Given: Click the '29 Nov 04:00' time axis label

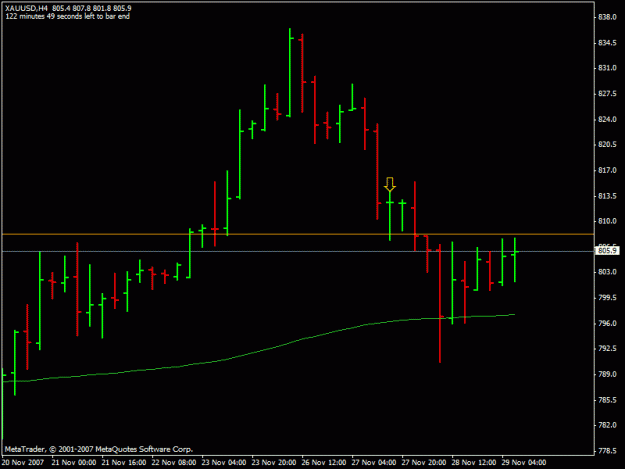Looking at the screenshot, I should click(x=524, y=462).
